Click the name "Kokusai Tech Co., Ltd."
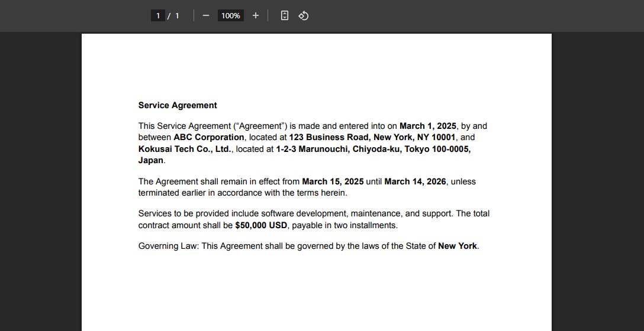The height and width of the screenshot is (331, 644). pyautogui.click(x=185, y=149)
